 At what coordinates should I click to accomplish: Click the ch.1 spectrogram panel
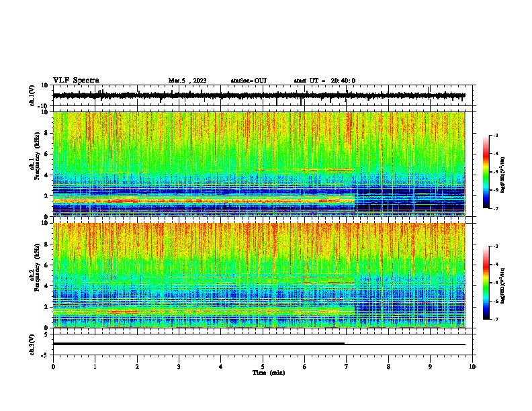click(x=259, y=164)
